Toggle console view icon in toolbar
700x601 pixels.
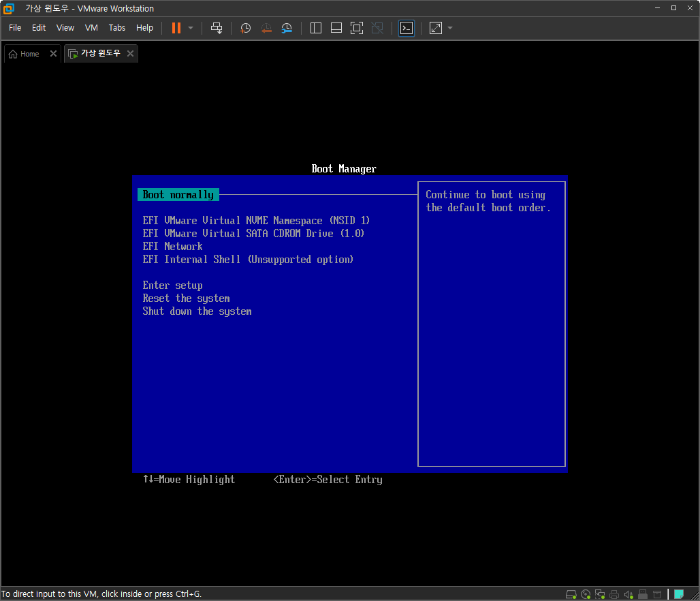click(407, 28)
